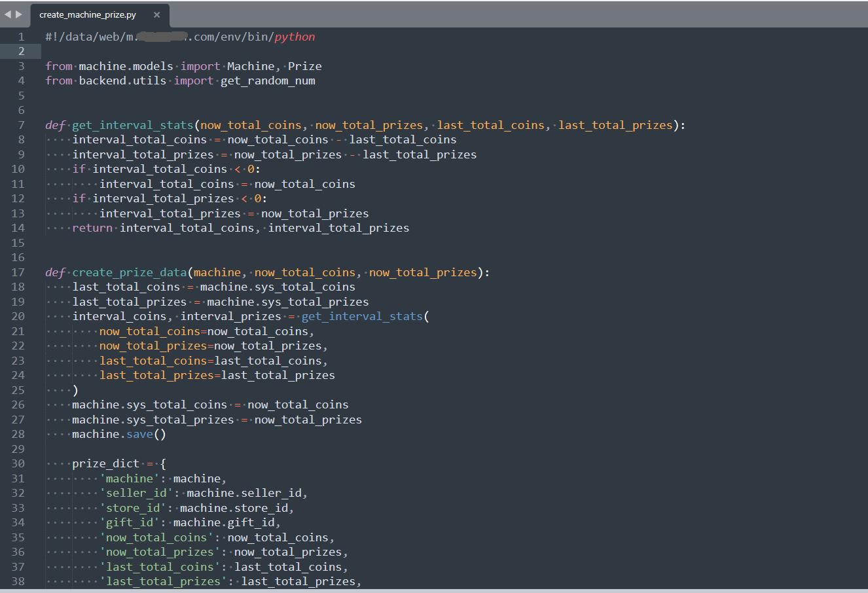
Task: Click the left tab-scroll arrow
Action: [7, 14]
